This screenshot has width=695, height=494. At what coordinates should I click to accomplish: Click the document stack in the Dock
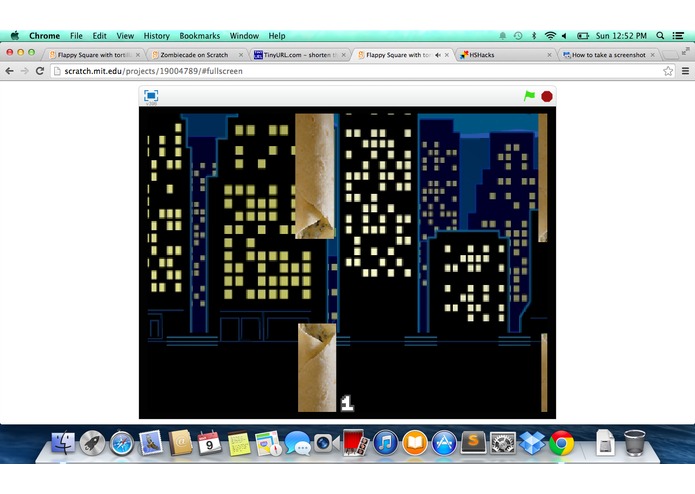click(x=605, y=443)
